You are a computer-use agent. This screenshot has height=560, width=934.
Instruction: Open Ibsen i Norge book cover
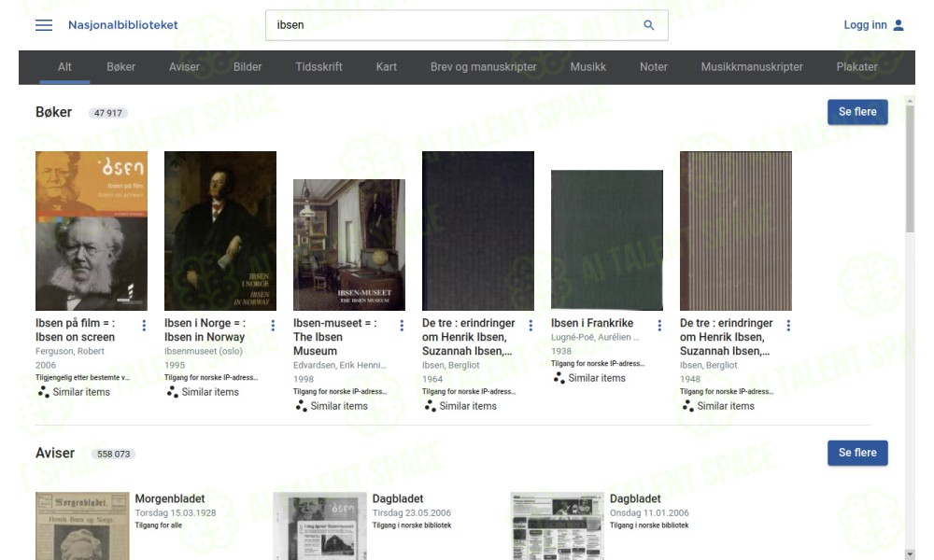(220, 231)
